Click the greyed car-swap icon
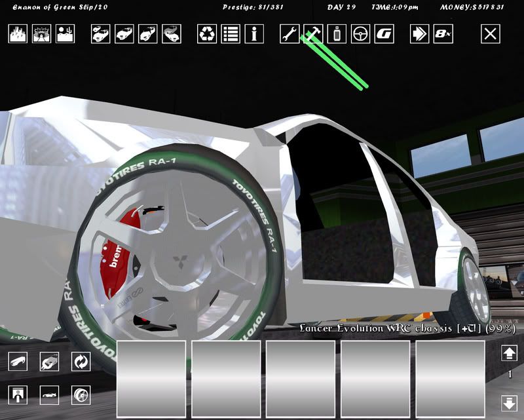 (x=172, y=34)
